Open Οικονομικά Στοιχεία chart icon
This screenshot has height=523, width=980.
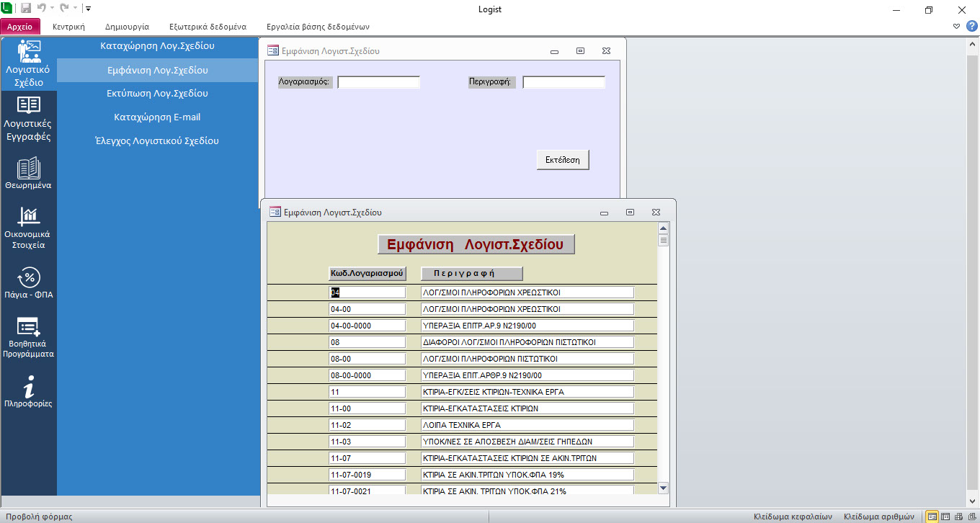28,215
